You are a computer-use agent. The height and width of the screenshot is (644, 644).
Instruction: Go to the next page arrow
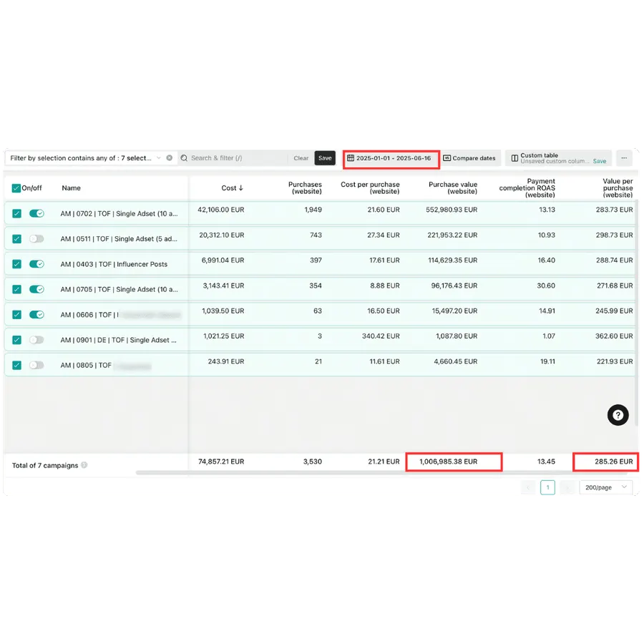click(567, 487)
